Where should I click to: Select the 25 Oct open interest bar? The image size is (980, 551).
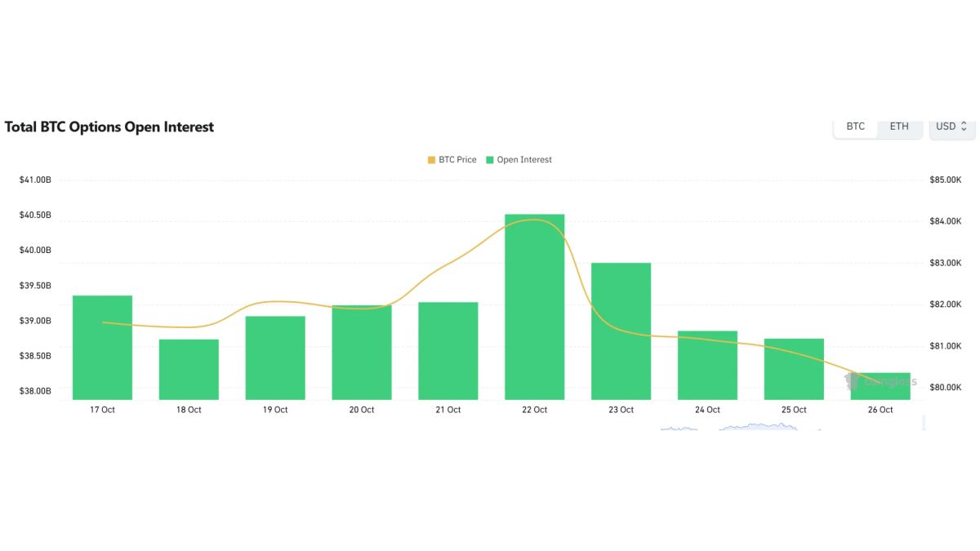(x=795, y=369)
